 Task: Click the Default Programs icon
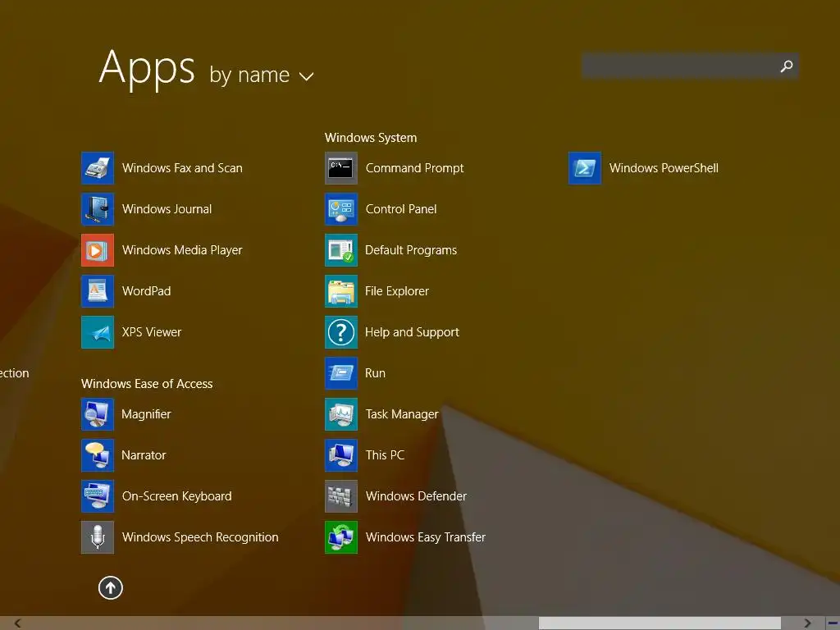(341, 250)
